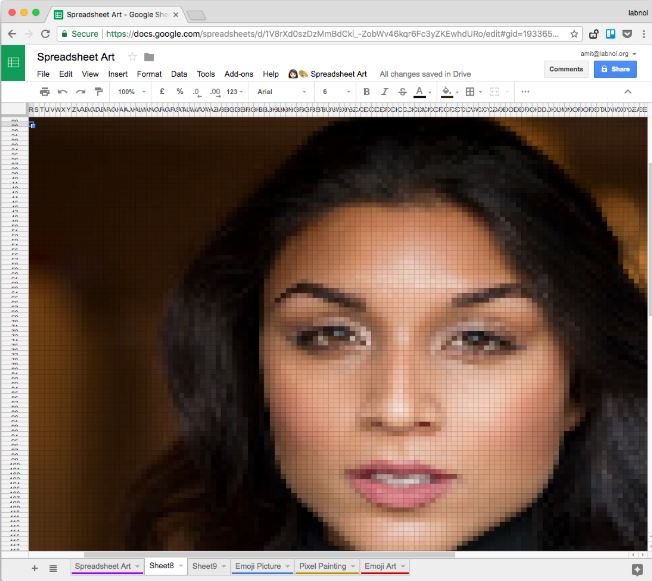Open the amit@labnol.org account dropdown

coord(608,54)
